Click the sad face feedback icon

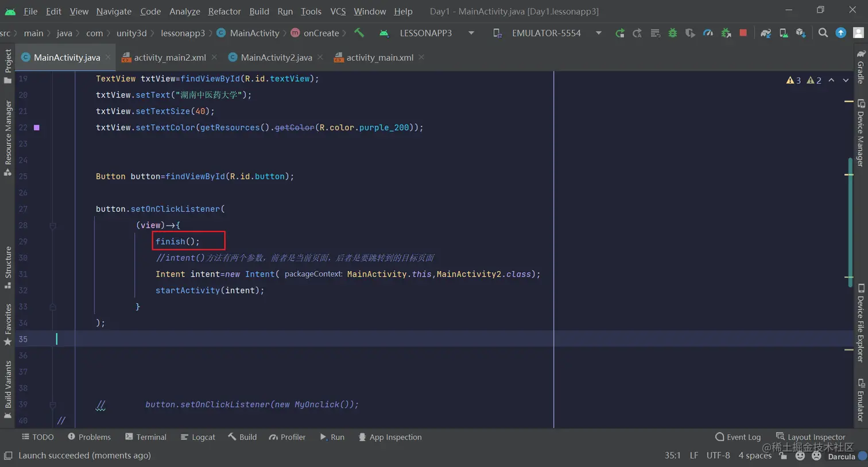click(816, 456)
